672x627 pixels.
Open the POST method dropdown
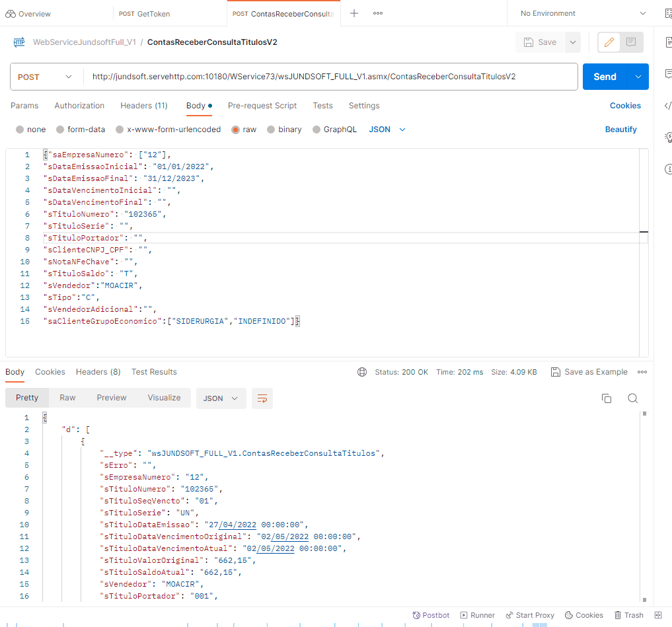pyautogui.click(x=45, y=77)
